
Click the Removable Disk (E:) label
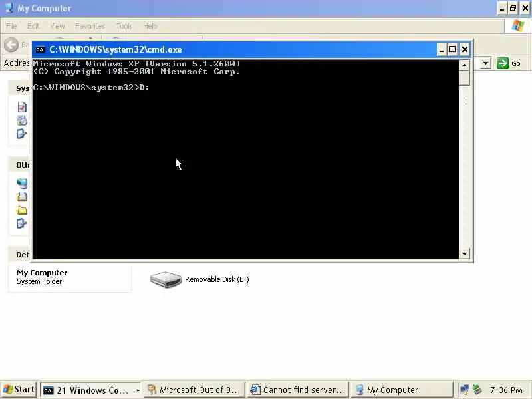point(217,279)
